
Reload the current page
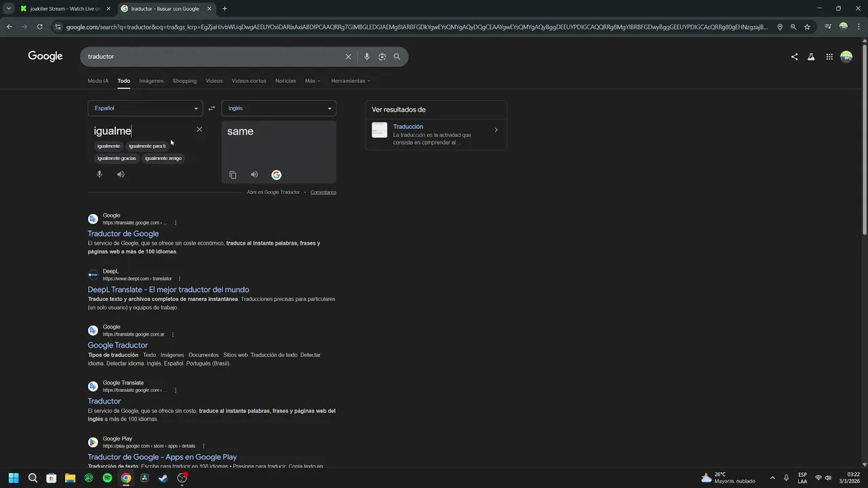pos(40,27)
